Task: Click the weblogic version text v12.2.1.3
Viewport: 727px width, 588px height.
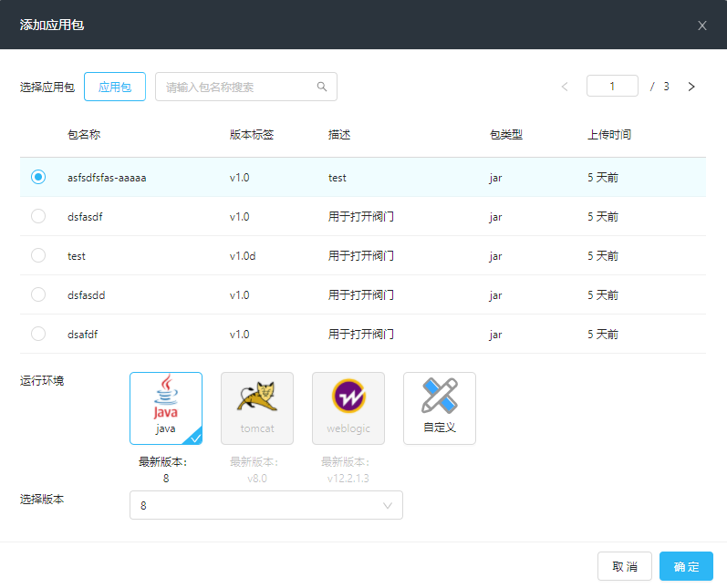Action: (348, 479)
